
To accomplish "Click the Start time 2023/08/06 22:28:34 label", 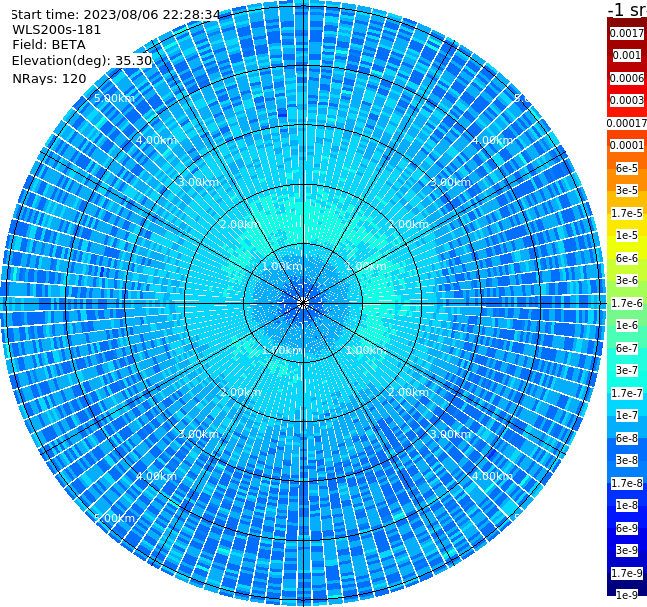I will point(115,15).
